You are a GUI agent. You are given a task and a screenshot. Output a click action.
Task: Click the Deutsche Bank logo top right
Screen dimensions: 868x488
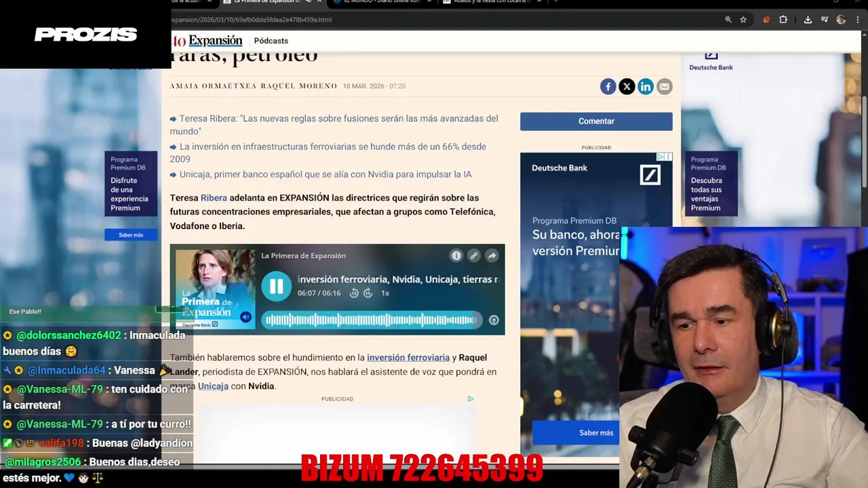(x=711, y=60)
